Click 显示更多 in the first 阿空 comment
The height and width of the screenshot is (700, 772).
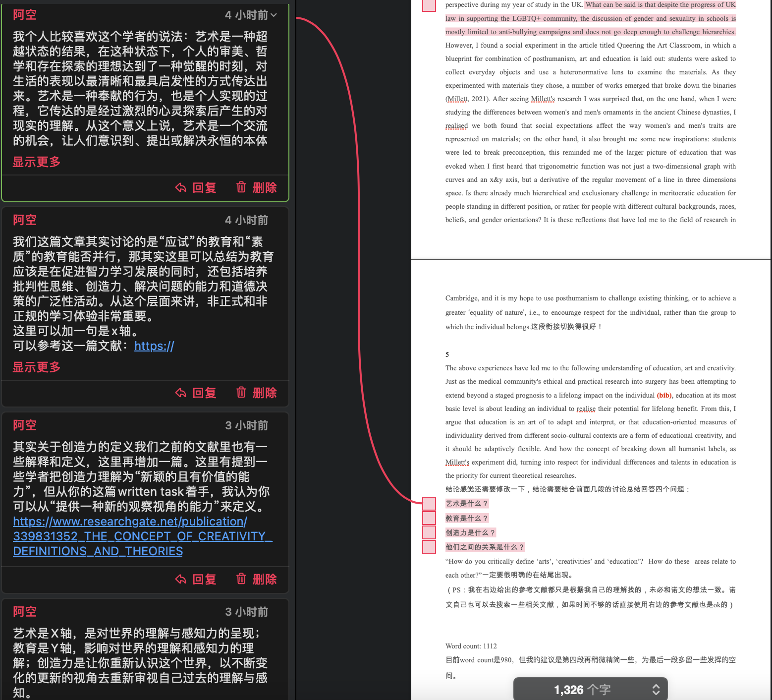click(x=37, y=162)
